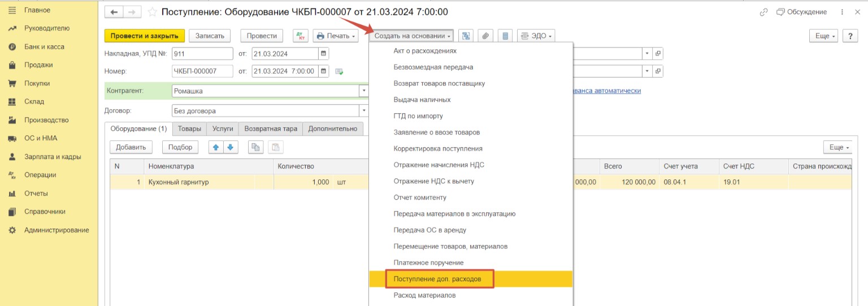The width and height of the screenshot is (868, 306).
Task: Open the Обсуждение discussion panel
Action: point(801,12)
